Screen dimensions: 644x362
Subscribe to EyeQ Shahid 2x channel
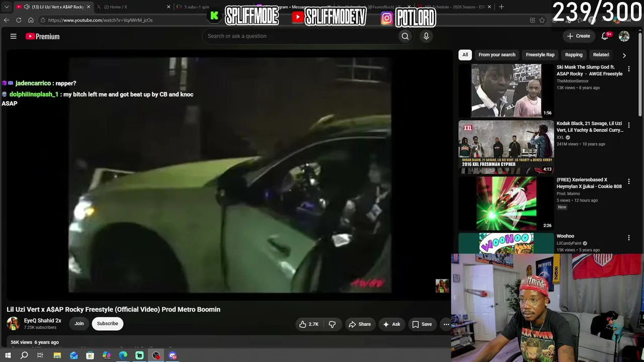(108, 324)
